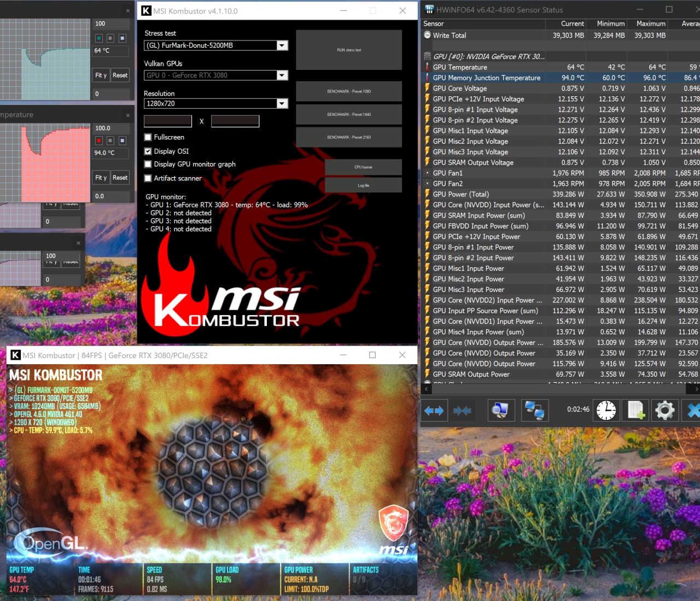Viewport: 700px width, 601px height.
Task: Click the expand sensor columns arrows icon in HWiNFO
Action: pos(434,410)
